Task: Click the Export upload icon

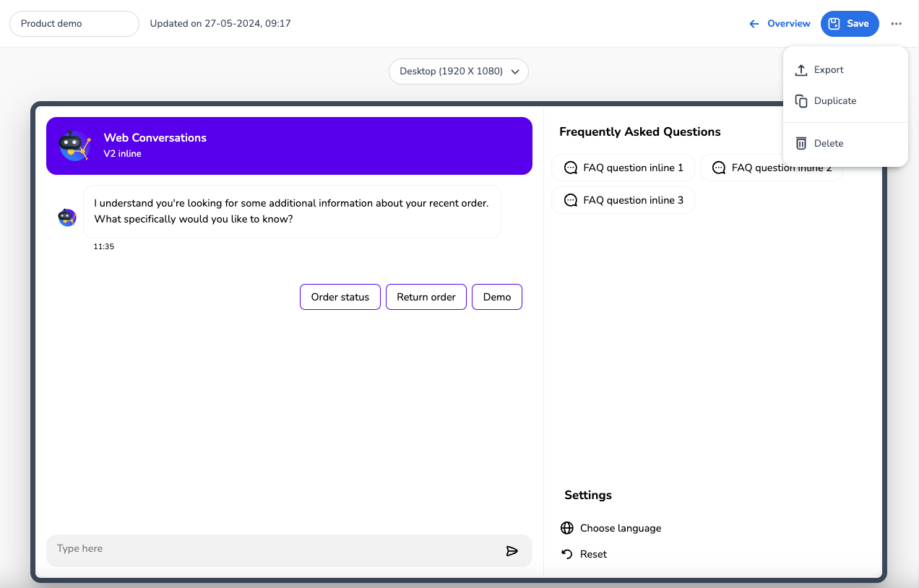Action: click(x=801, y=70)
